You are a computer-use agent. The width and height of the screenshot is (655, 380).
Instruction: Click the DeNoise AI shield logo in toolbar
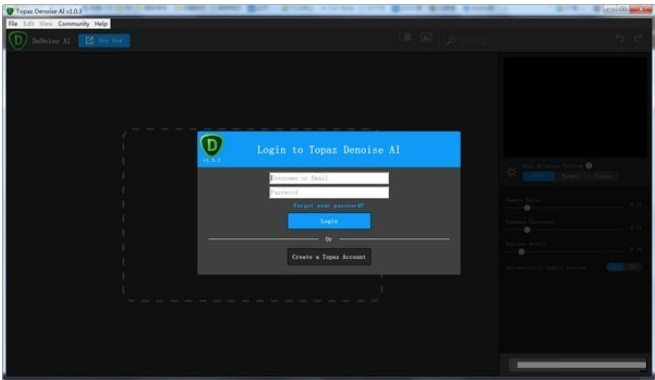(x=18, y=41)
